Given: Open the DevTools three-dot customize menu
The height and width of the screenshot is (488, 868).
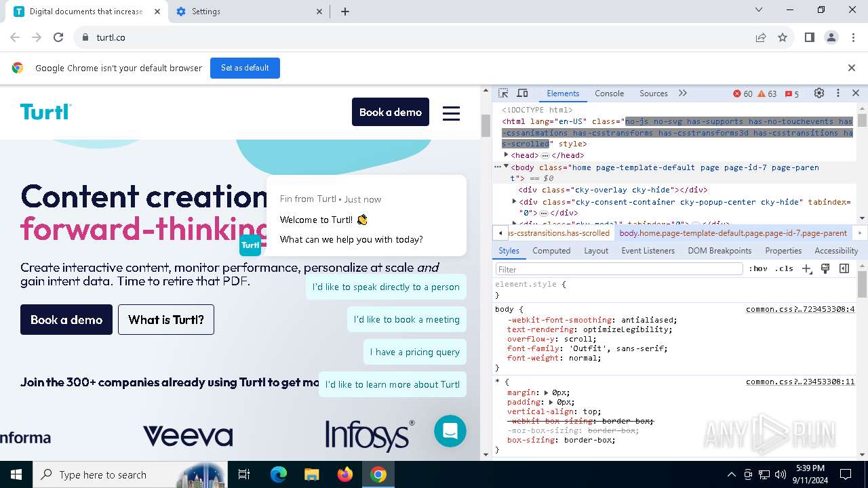Looking at the screenshot, I should tap(838, 94).
